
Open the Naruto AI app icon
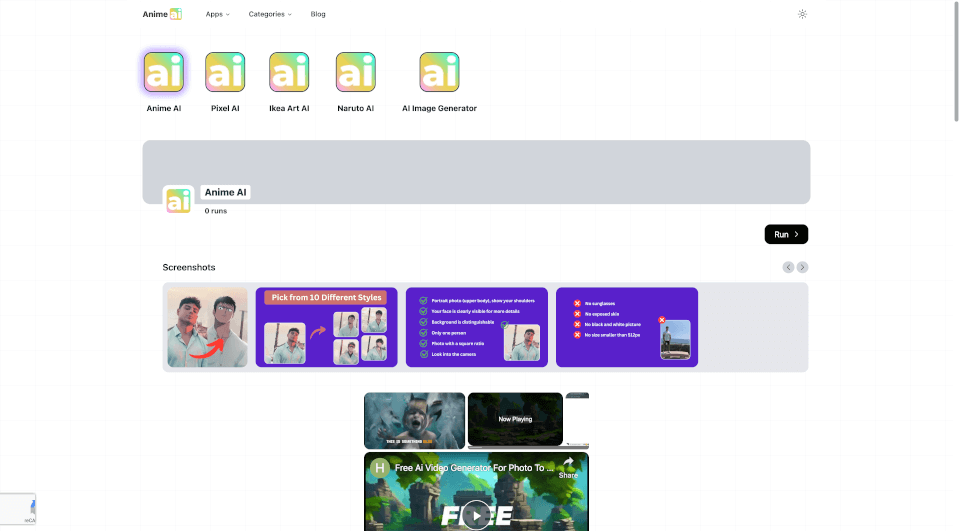coord(355,72)
